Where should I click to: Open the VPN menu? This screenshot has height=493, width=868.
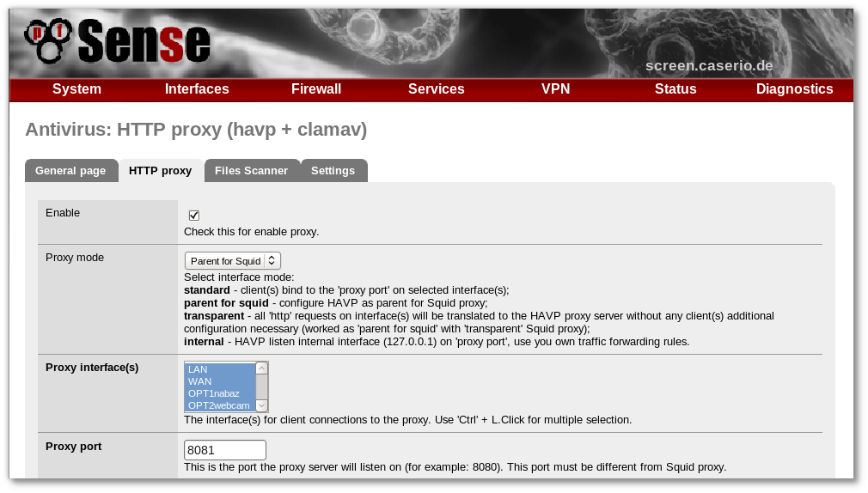click(556, 89)
